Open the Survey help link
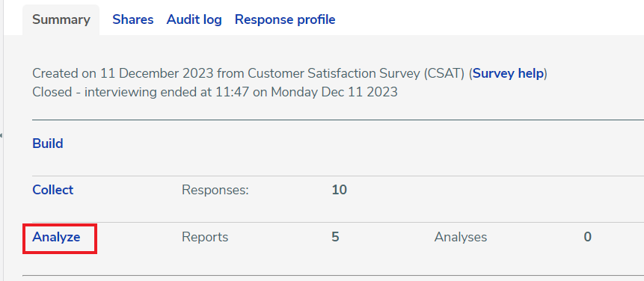 (509, 73)
